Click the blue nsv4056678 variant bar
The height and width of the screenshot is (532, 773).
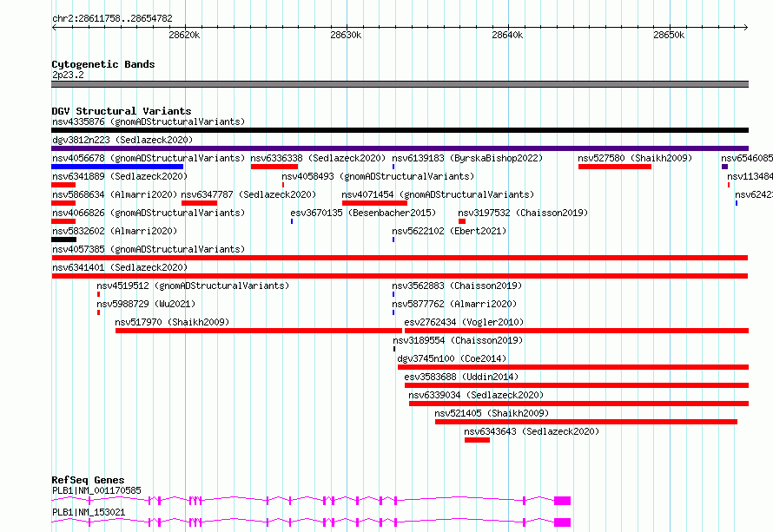click(117, 167)
